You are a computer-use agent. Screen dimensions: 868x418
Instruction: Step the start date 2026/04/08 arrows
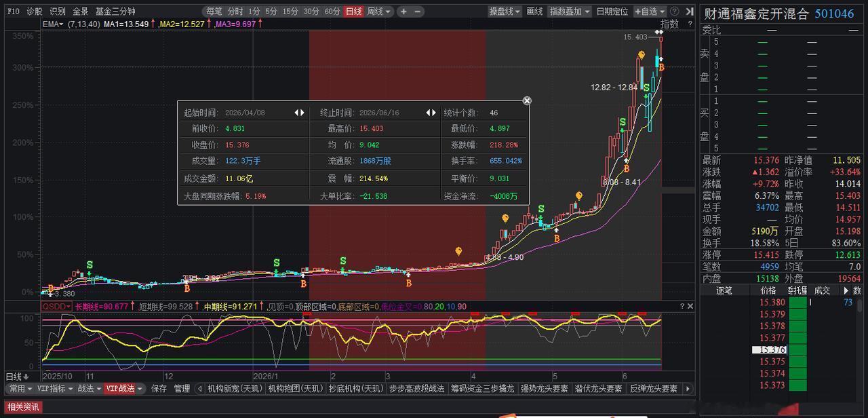(299, 113)
